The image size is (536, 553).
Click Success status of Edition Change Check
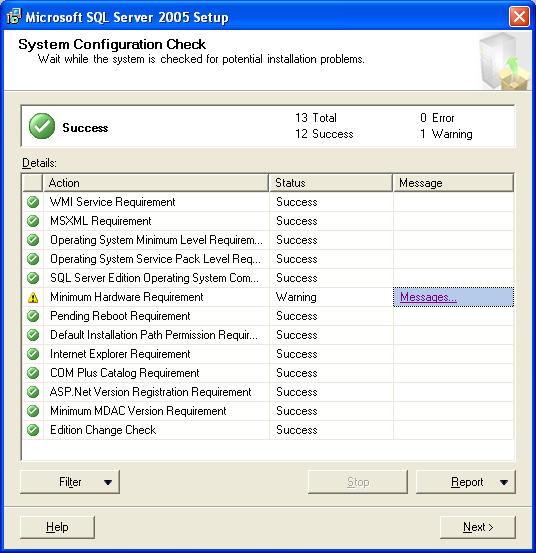pos(297,430)
